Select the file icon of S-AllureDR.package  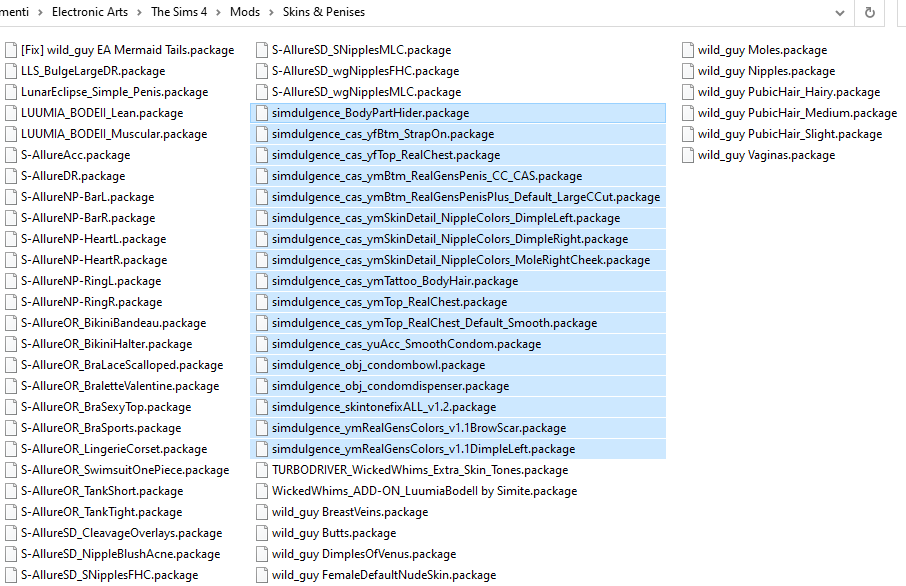pyautogui.click(x=11, y=176)
